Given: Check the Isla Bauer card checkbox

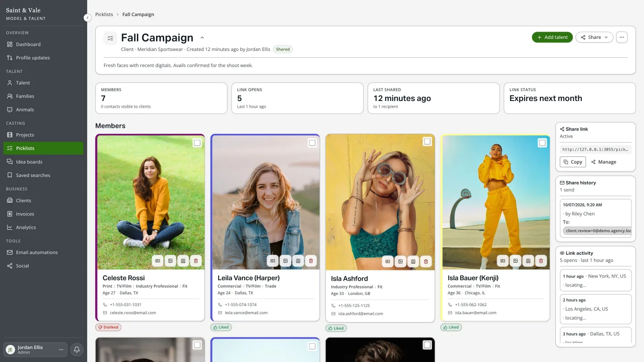Looking at the screenshot, I should tap(542, 143).
